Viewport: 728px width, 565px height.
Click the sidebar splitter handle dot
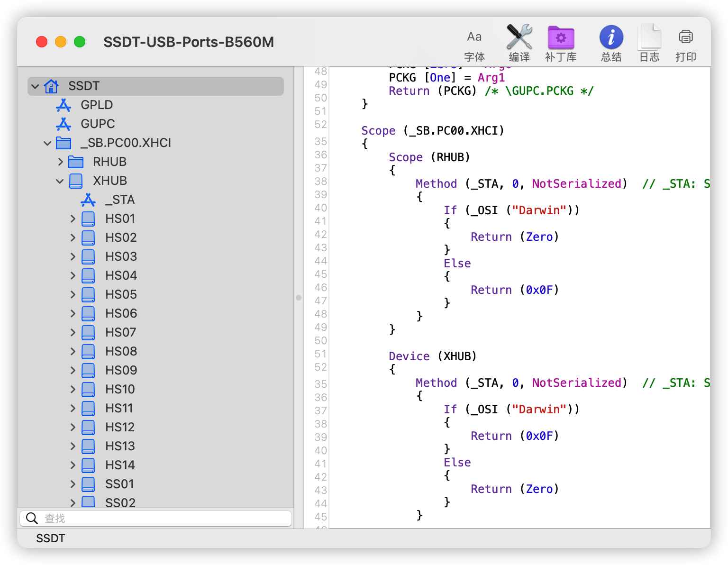[x=299, y=298]
